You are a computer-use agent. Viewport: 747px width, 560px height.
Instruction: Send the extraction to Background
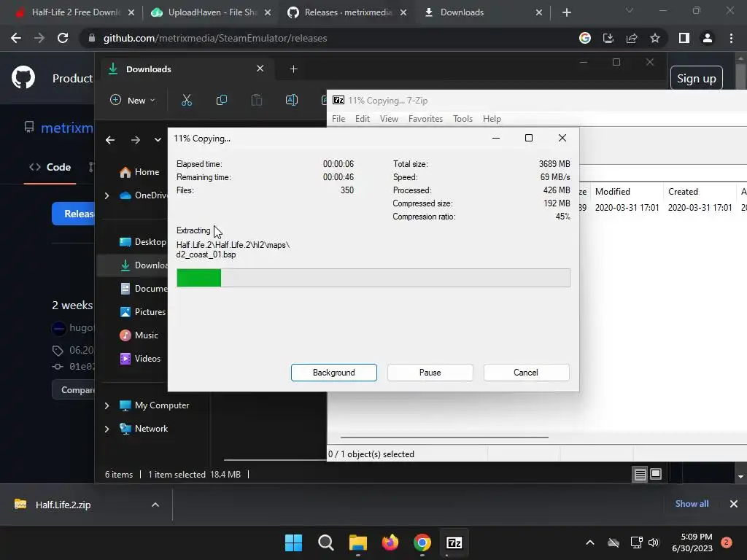point(333,373)
